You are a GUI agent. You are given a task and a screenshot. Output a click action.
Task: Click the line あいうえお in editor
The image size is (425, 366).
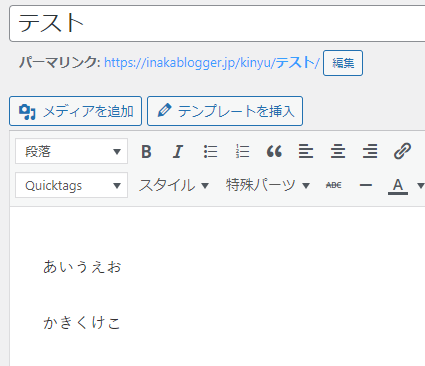coord(82,267)
